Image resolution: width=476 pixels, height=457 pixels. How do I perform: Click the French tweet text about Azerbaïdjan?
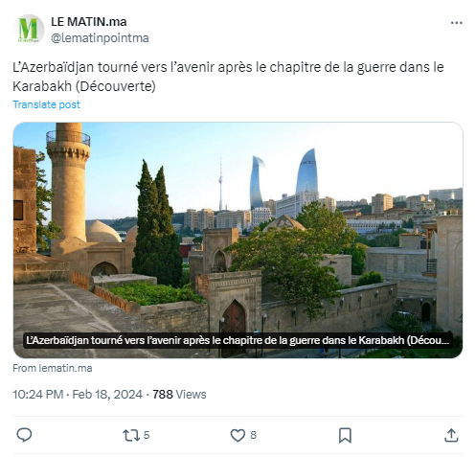coord(228,77)
